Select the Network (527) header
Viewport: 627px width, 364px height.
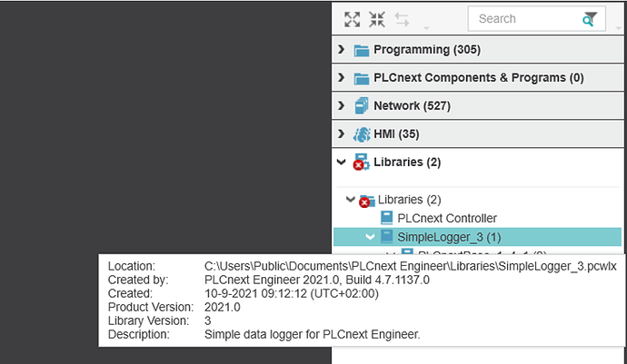pos(478,105)
